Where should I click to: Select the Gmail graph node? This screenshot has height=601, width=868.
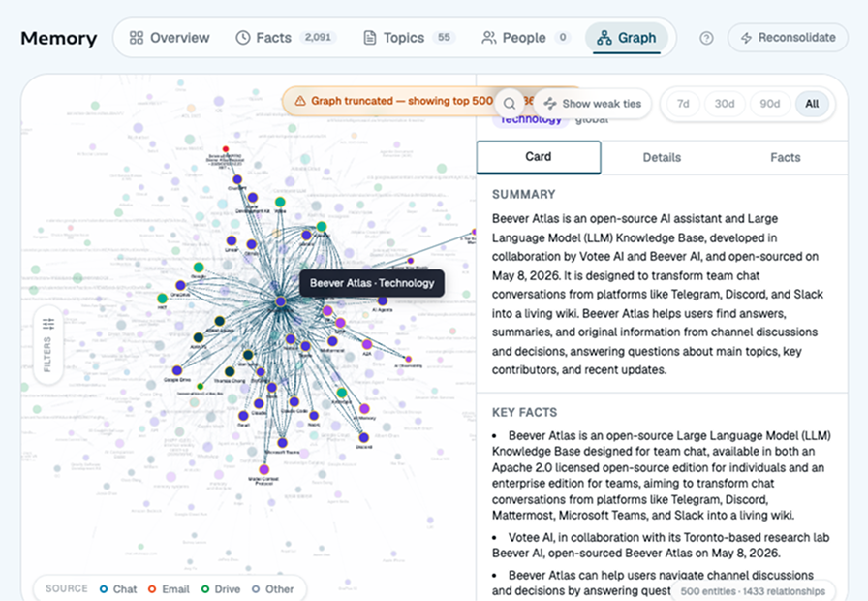pos(243,416)
